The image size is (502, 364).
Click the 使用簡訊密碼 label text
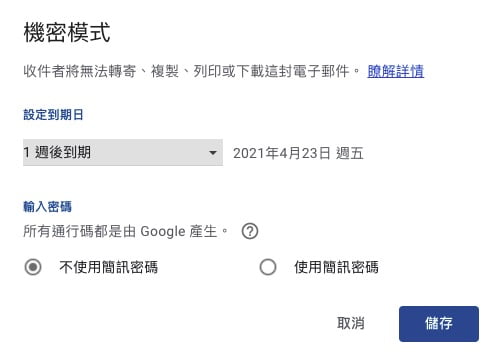(336, 267)
